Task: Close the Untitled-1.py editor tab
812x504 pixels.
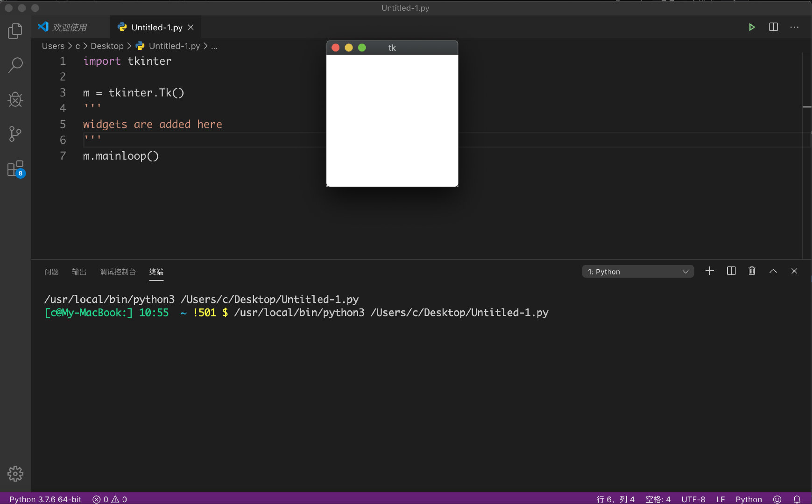Action: click(191, 27)
